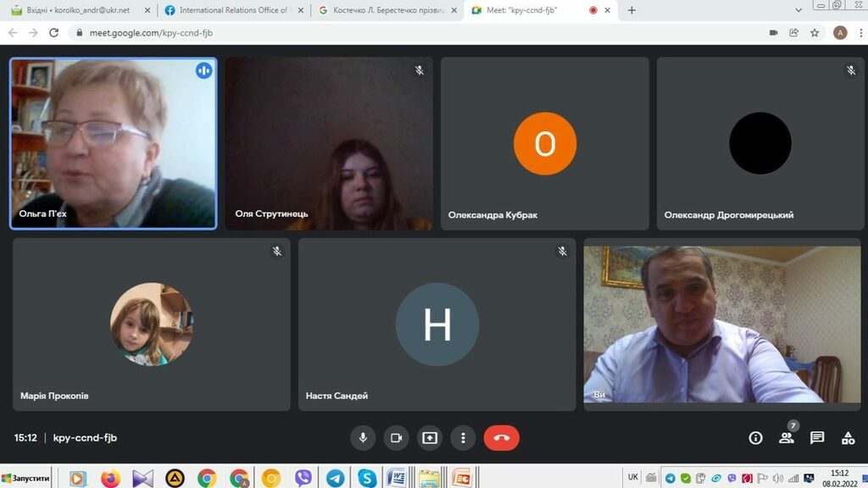Image resolution: width=868 pixels, height=488 pixels.
Task: Open the three-dot more options menu
Action: pos(463,438)
